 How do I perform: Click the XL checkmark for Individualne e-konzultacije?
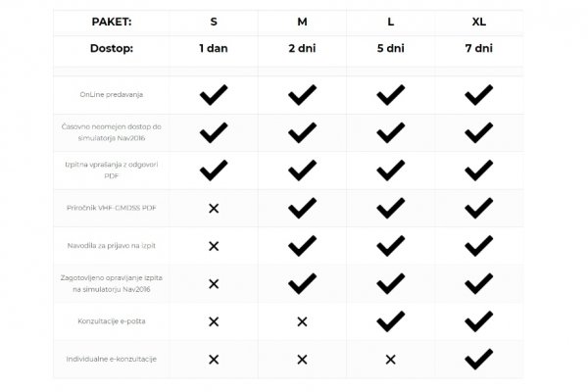[x=478, y=359]
